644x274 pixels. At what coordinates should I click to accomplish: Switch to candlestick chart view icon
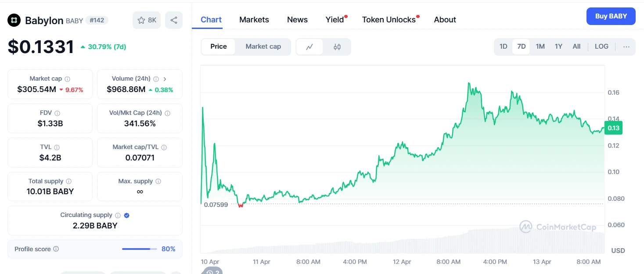click(x=337, y=47)
